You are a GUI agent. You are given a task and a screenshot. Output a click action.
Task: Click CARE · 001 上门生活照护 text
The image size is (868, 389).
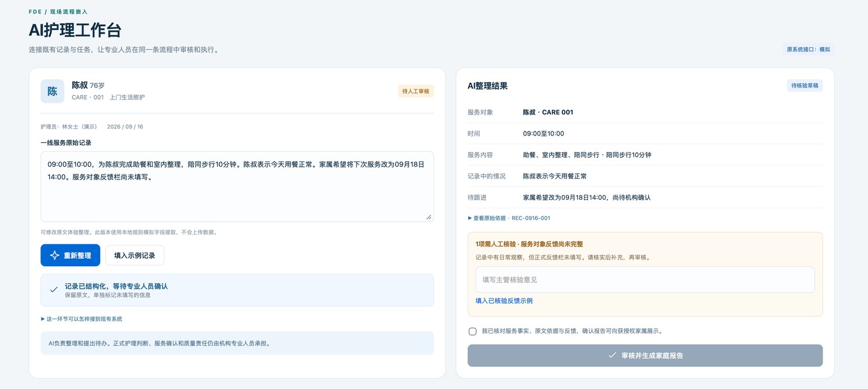tap(108, 97)
